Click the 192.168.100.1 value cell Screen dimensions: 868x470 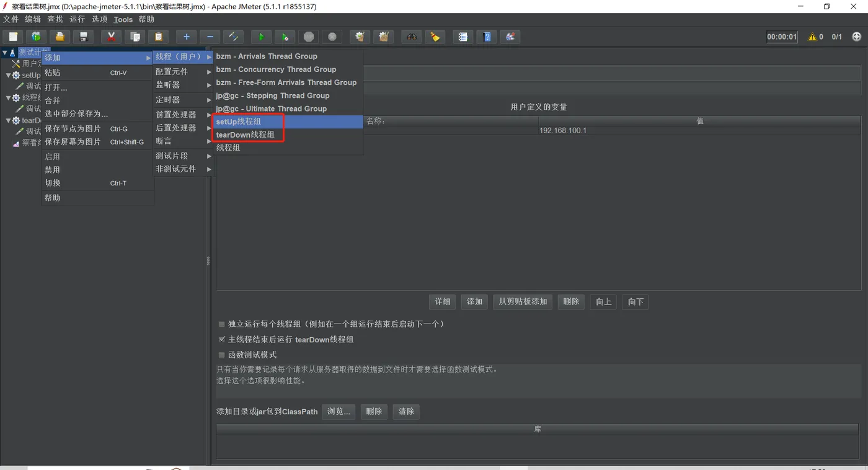pos(699,131)
